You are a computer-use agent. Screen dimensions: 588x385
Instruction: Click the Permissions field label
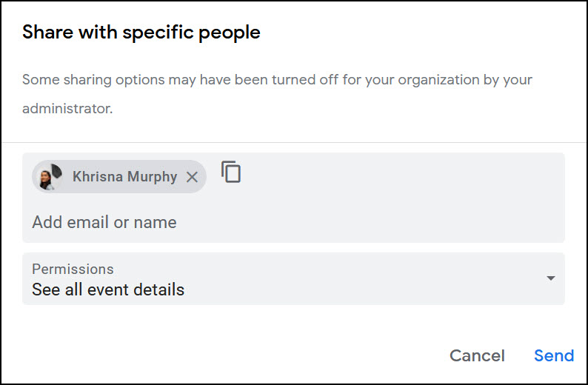[73, 269]
